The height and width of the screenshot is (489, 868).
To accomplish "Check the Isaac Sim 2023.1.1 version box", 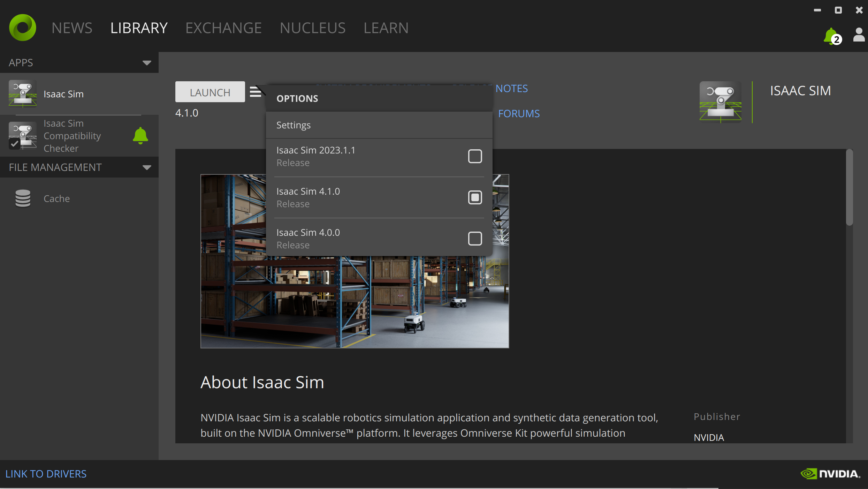I will [x=475, y=156].
